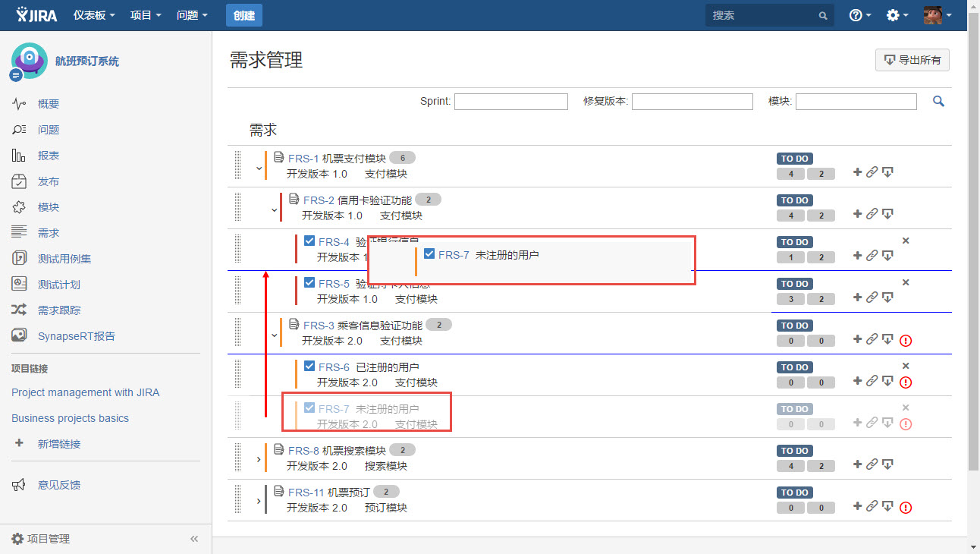Expand the FRS-11 机票预订 node
Image resolution: width=980 pixels, height=554 pixels.
coord(259,501)
